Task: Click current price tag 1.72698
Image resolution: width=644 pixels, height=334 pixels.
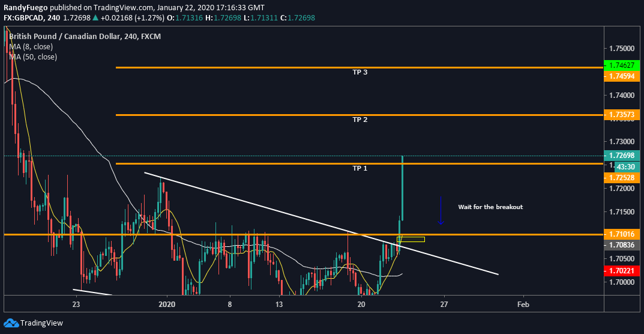Action: click(622, 156)
